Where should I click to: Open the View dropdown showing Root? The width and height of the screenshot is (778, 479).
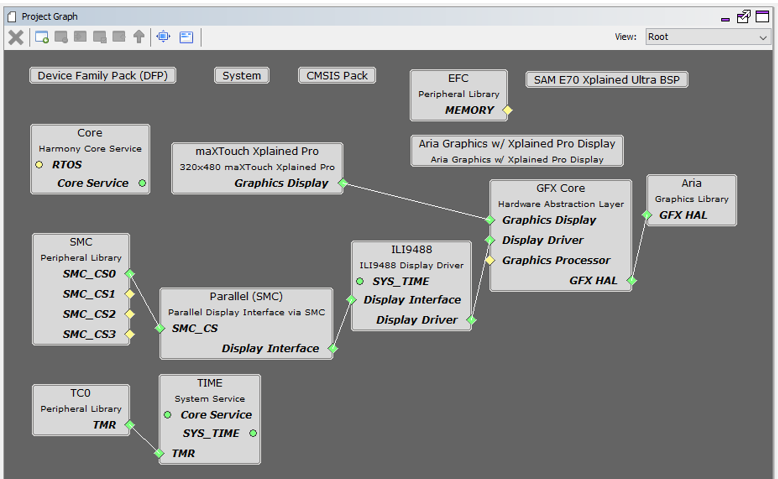pos(708,37)
